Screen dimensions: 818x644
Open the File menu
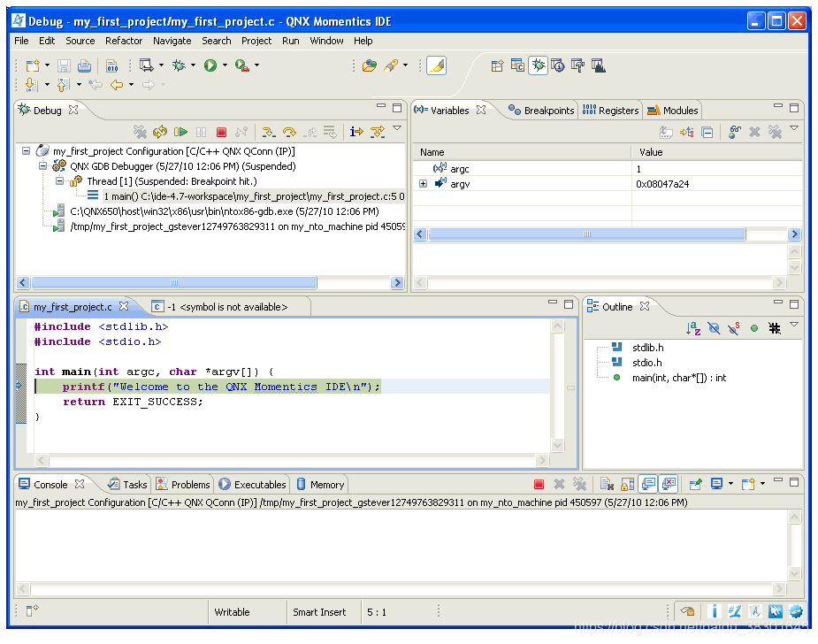[21, 41]
